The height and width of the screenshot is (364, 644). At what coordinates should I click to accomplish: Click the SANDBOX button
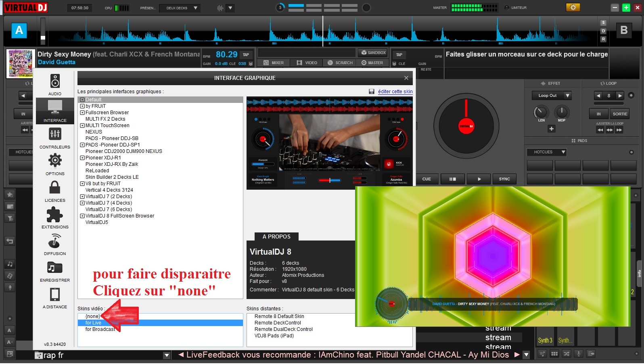coord(373,52)
